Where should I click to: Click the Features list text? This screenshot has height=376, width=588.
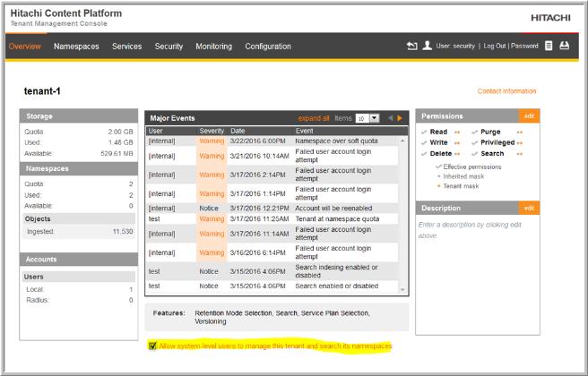[x=282, y=317]
